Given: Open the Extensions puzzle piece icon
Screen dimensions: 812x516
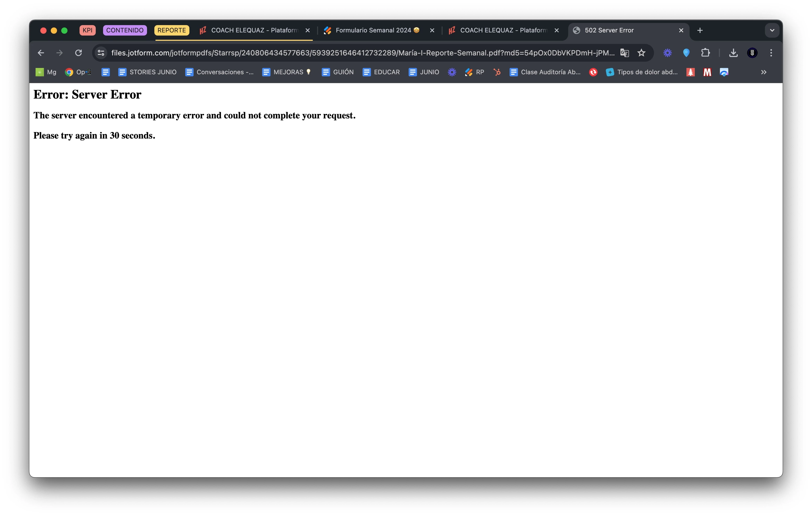Looking at the screenshot, I should coord(706,53).
